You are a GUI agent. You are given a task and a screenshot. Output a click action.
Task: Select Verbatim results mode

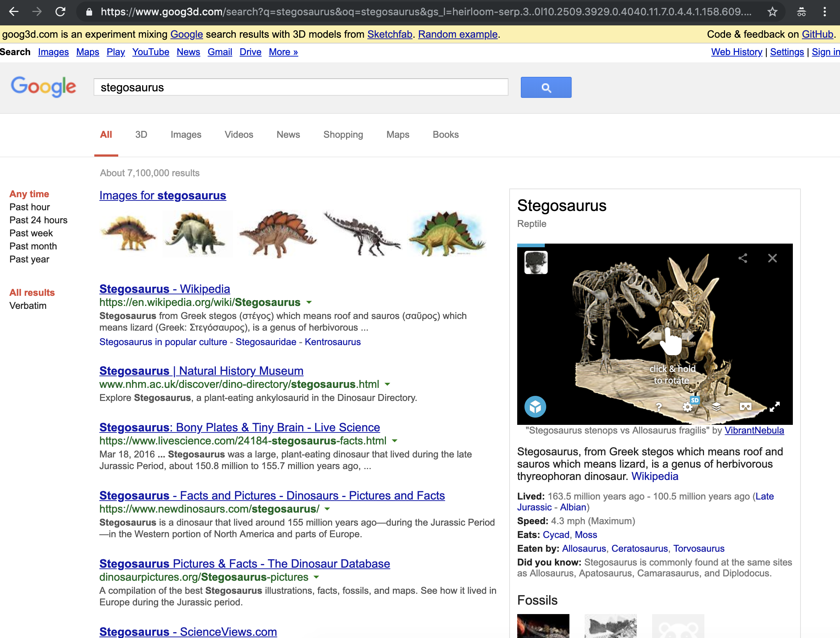pyautogui.click(x=28, y=306)
